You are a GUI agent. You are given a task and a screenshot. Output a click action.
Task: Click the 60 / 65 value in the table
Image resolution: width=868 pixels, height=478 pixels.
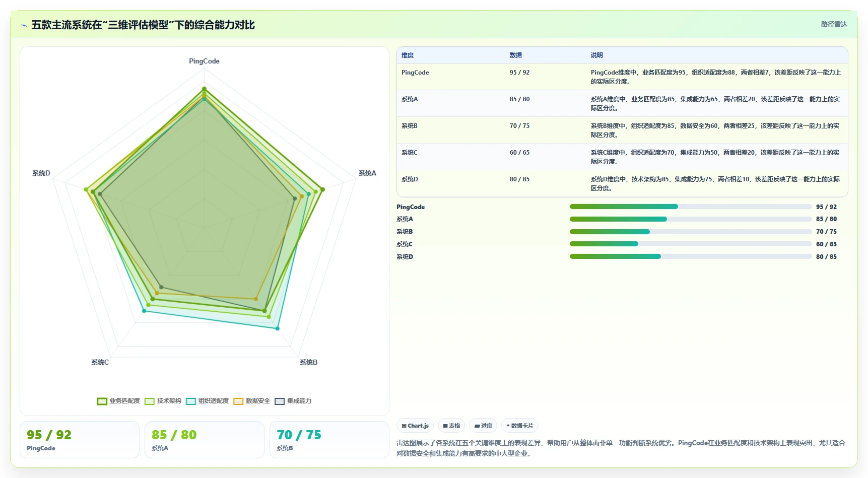pos(519,153)
